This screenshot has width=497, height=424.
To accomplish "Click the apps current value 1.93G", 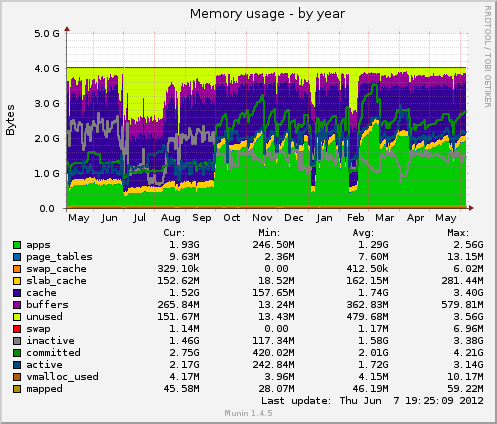I will point(184,245).
